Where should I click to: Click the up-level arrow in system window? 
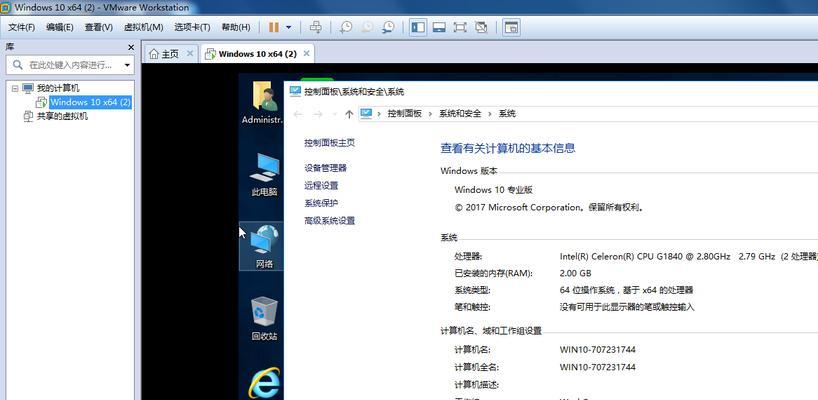coord(349,114)
